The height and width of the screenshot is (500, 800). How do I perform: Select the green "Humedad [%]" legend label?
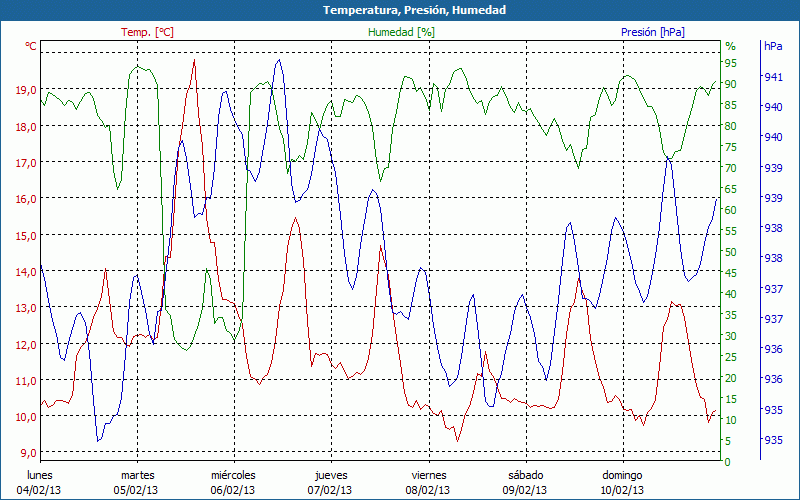click(402, 32)
